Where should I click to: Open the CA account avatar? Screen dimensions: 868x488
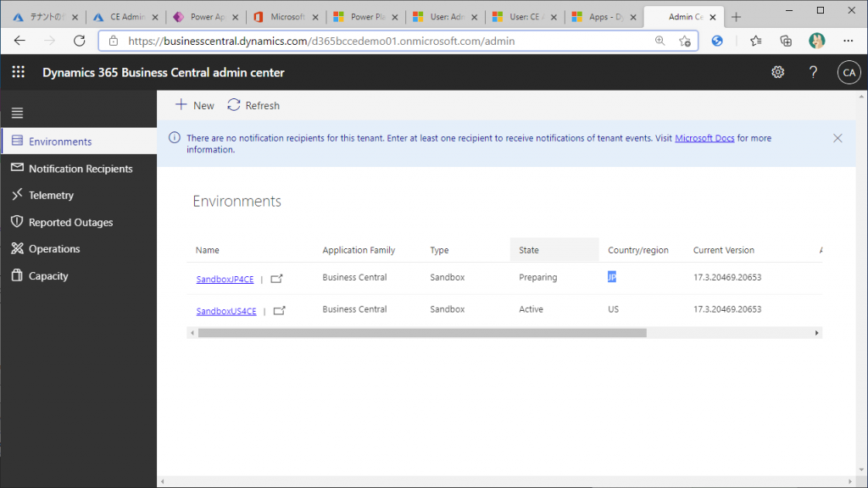pos(849,73)
